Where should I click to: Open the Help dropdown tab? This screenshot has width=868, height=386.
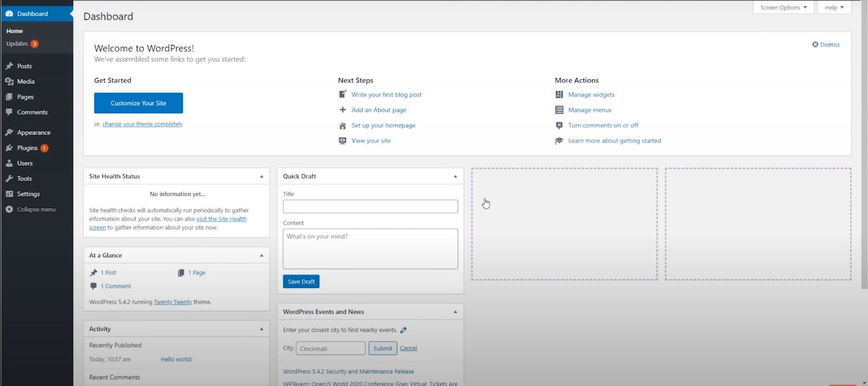(x=834, y=8)
